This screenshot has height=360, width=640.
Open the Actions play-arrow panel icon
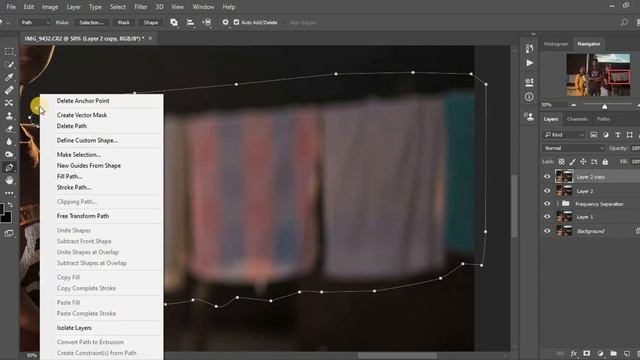pos(529,63)
